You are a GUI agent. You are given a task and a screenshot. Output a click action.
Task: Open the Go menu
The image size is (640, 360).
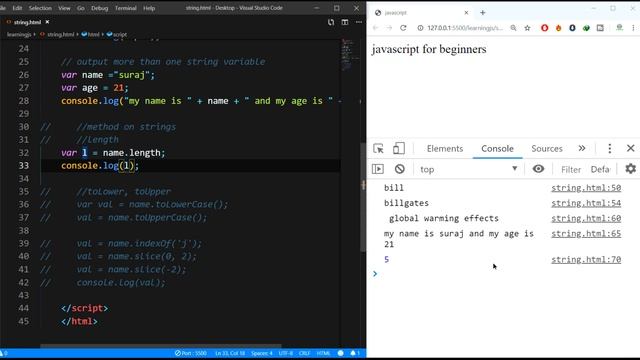pos(80,8)
